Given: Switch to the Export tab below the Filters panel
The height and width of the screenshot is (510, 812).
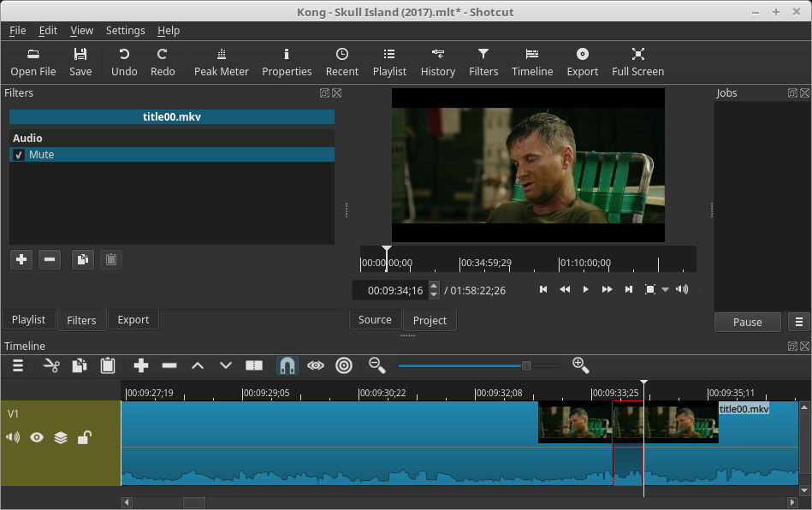Looking at the screenshot, I should tap(133, 319).
